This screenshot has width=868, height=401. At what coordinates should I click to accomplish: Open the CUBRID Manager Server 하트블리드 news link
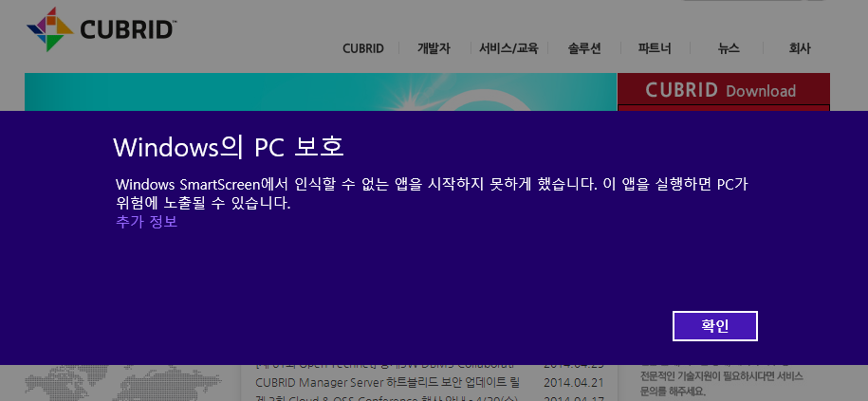(x=387, y=382)
